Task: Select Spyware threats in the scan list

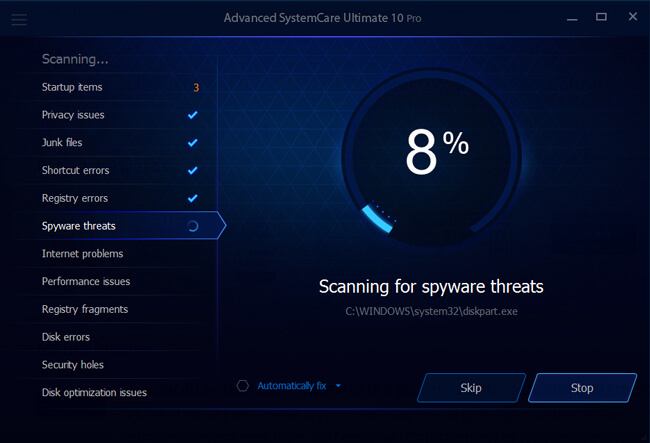Action: tap(118, 226)
